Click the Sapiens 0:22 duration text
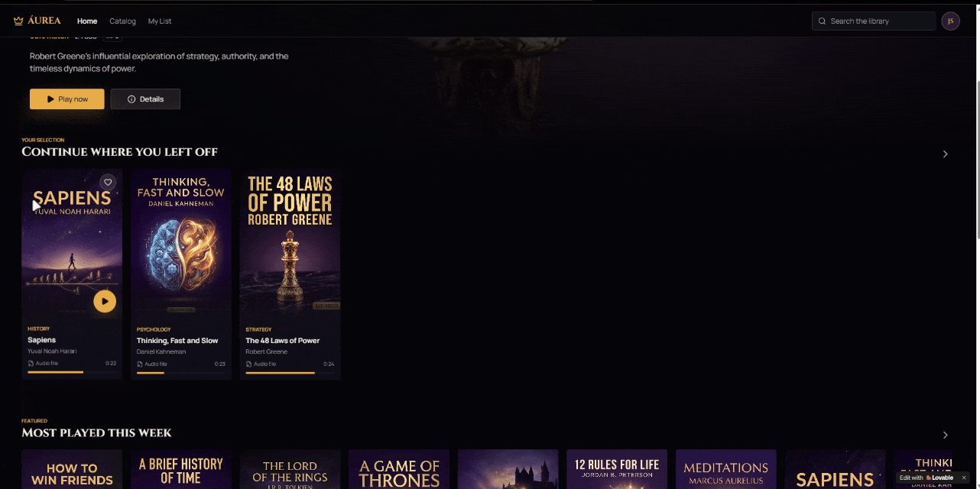The width and height of the screenshot is (980, 489). point(111,364)
